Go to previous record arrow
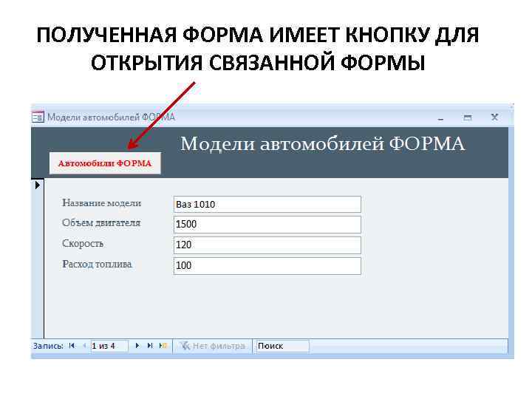The image size is (532, 399). click(x=84, y=346)
